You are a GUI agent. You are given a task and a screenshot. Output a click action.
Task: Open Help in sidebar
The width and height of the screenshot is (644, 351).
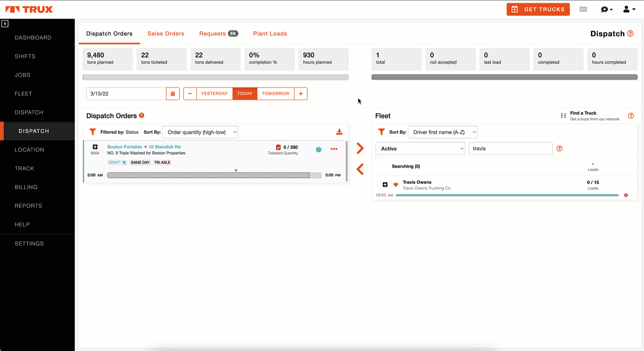22,224
